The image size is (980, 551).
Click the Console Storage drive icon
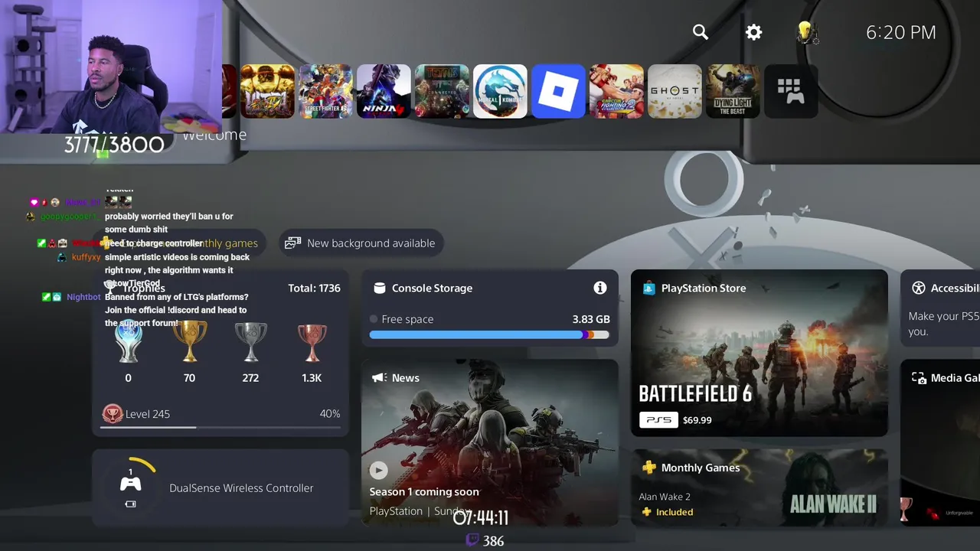tap(379, 288)
